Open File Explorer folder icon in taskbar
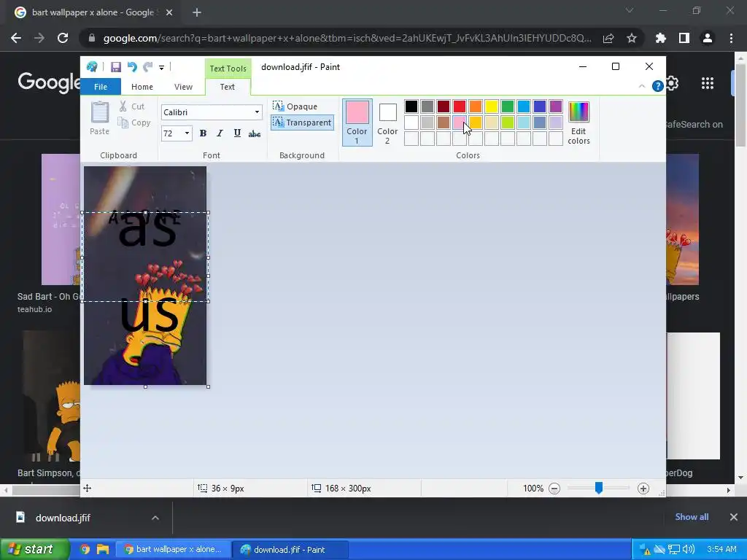The height and width of the screenshot is (560, 747). (103, 550)
